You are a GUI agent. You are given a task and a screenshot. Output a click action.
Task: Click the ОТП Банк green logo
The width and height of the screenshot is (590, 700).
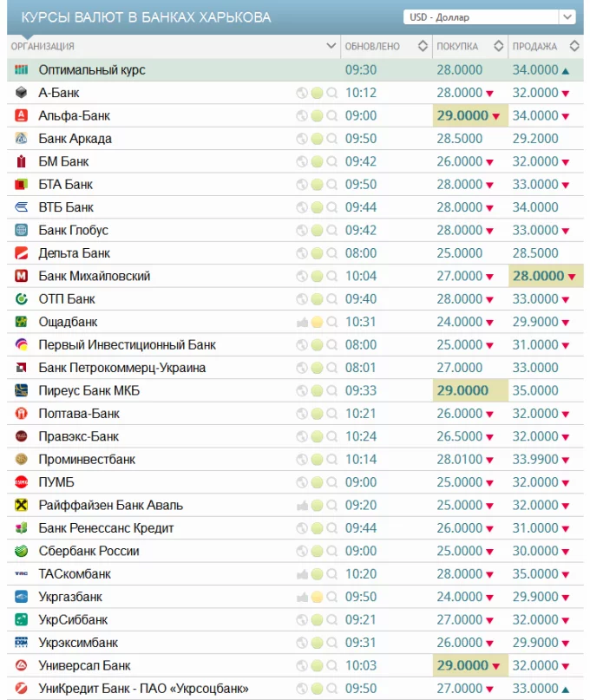tap(21, 298)
